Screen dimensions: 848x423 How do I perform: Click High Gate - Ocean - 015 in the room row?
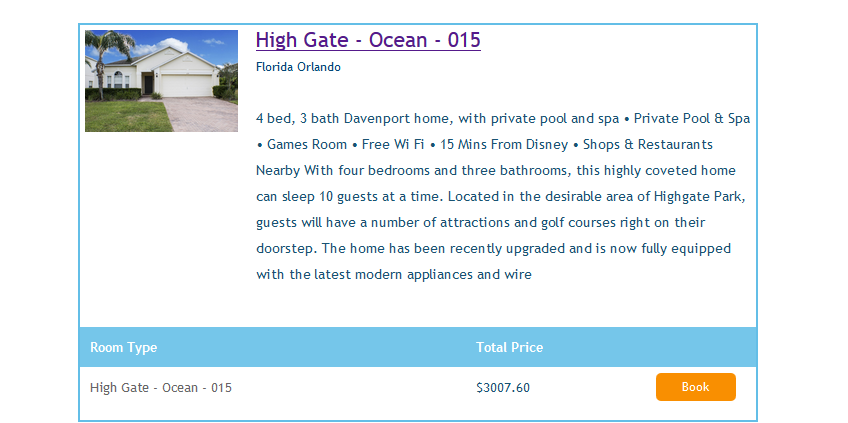click(160, 387)
